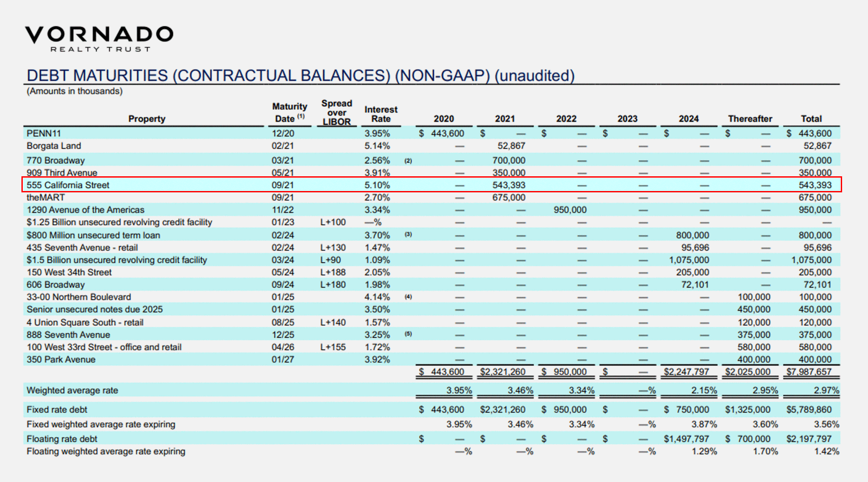Viewport: 868px width, 482px height.
Task: Select the highlighted 555 California Street row
Action: (x=68, y=185)
